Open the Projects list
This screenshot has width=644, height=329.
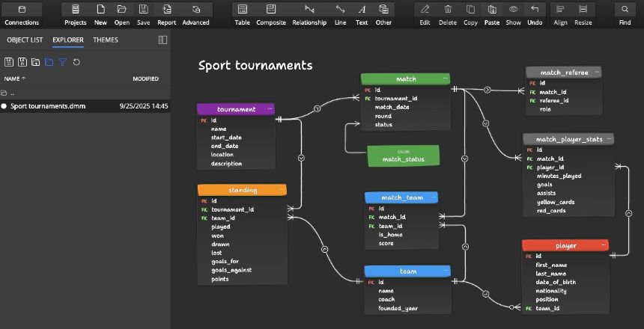click(x=76, y=15)
